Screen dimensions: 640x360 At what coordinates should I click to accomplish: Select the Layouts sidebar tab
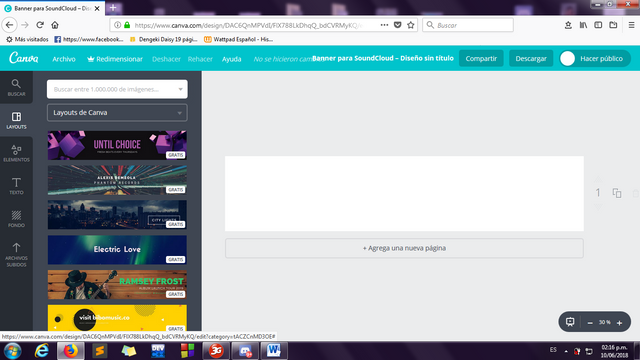pyautogui.click(x=16, y=120)
